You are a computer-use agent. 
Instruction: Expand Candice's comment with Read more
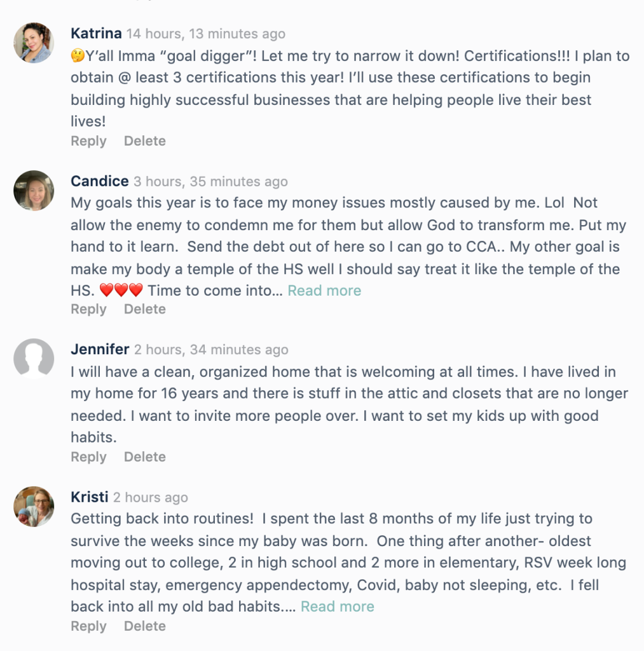coord(324,291)
